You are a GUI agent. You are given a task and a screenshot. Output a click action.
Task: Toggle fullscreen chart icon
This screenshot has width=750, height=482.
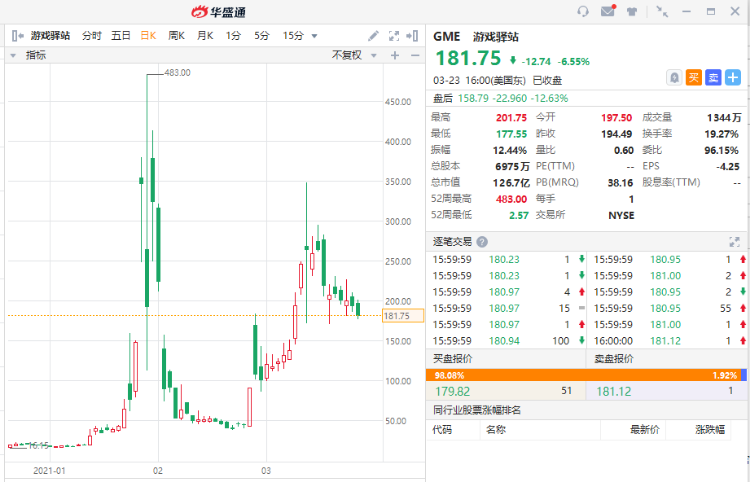tap(394, 36)
